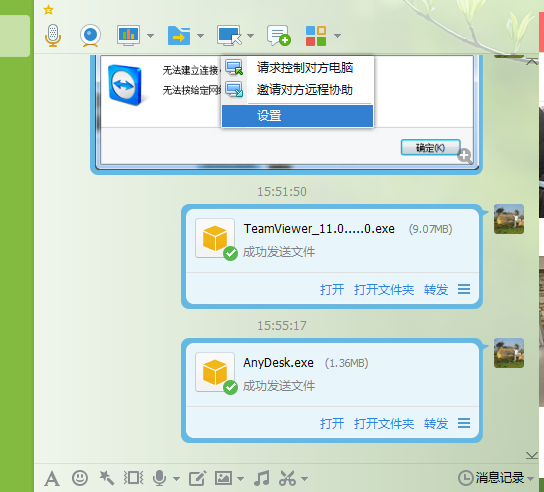Click the chat scroll-down arrow

tap(532, 455)
